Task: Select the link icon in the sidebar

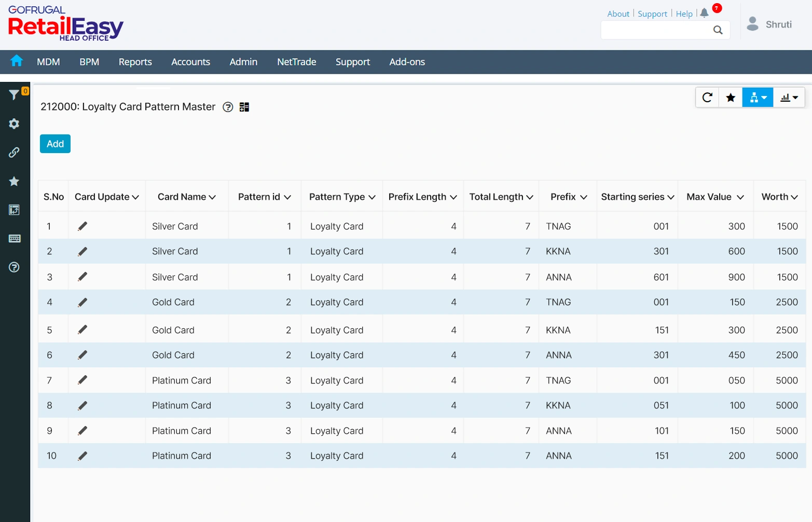Action: click(14, 152)
